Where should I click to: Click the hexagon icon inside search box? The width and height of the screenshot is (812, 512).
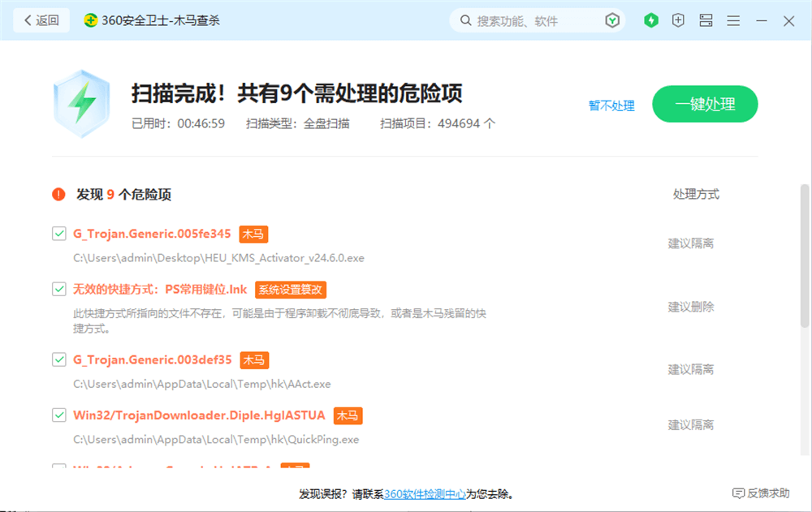612,20
